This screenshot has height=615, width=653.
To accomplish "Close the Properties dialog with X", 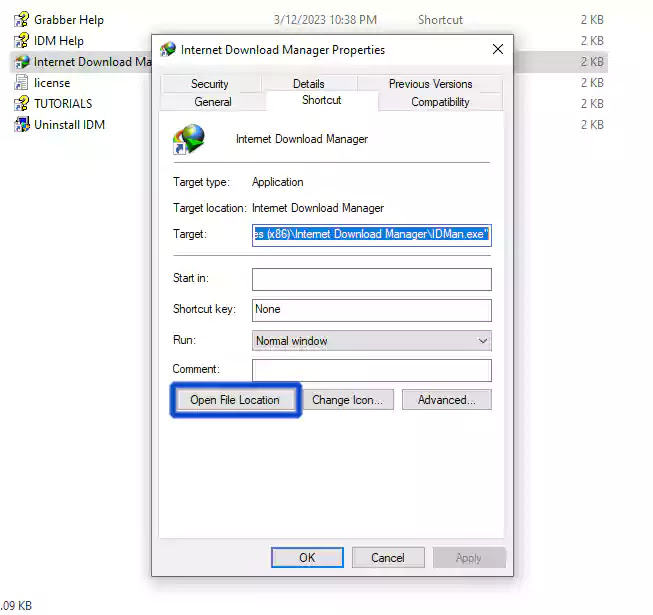I will 498,49.
